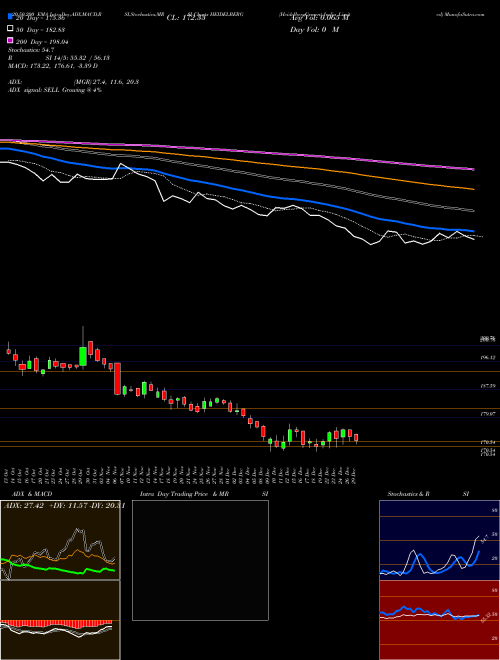The height and width of the screenshot is (660, 500).
Task: Click the magenta 200 Day legend swatch
Action: (x=10, y=41)
